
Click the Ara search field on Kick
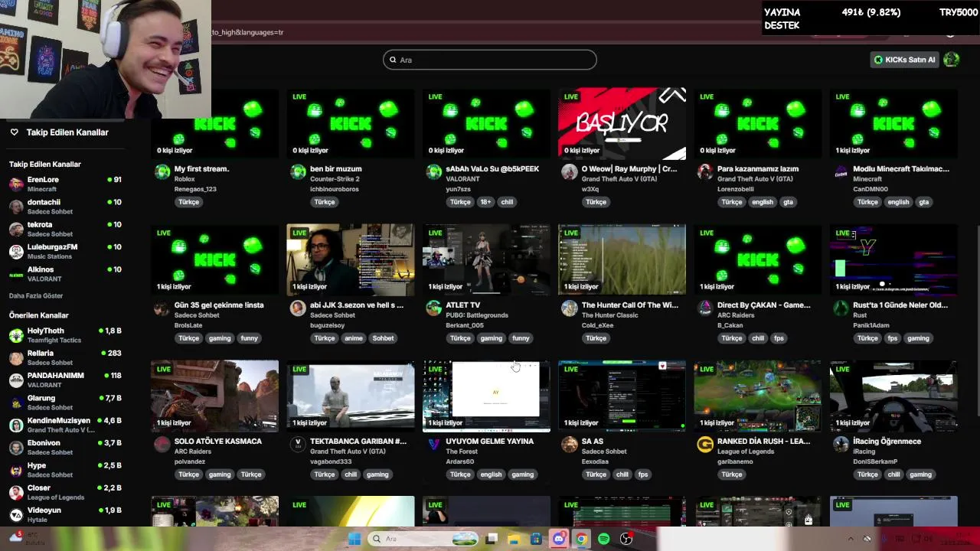click(x=490, y=60)
